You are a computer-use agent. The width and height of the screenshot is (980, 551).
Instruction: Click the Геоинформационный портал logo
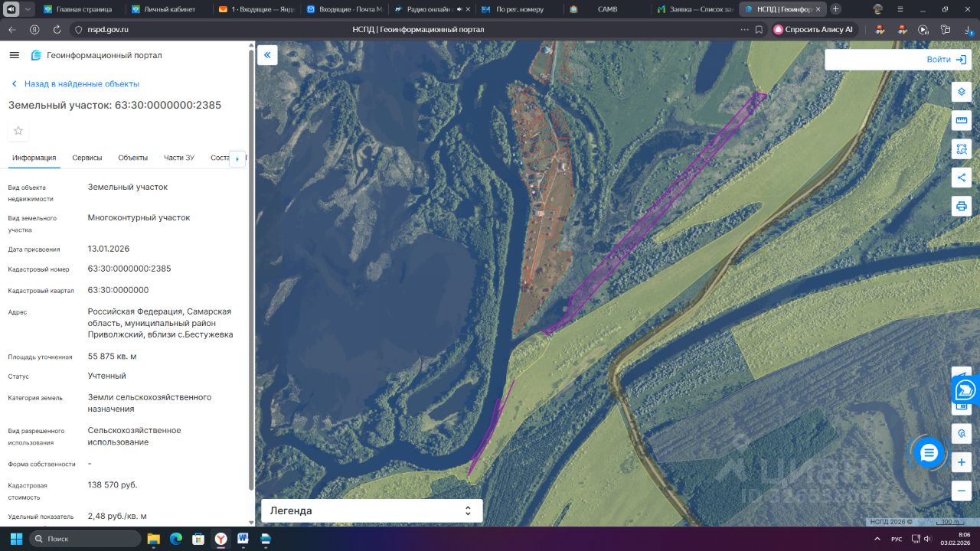[x=96, y=55]
